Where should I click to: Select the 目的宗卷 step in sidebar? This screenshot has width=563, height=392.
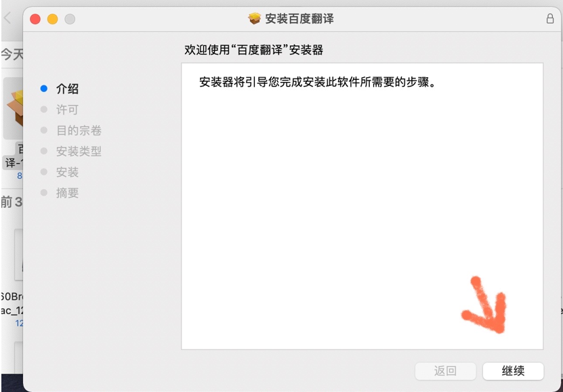coord(79,130)
